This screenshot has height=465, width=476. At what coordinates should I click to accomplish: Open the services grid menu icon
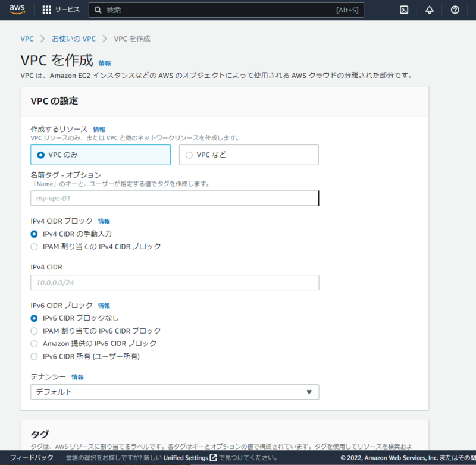click(47, 10)
